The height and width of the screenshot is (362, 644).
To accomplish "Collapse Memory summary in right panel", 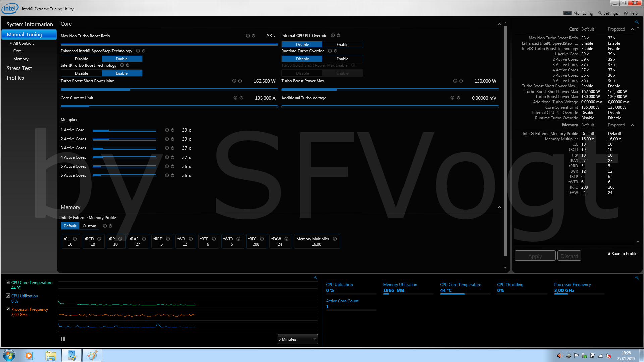I will click(632, 125).
